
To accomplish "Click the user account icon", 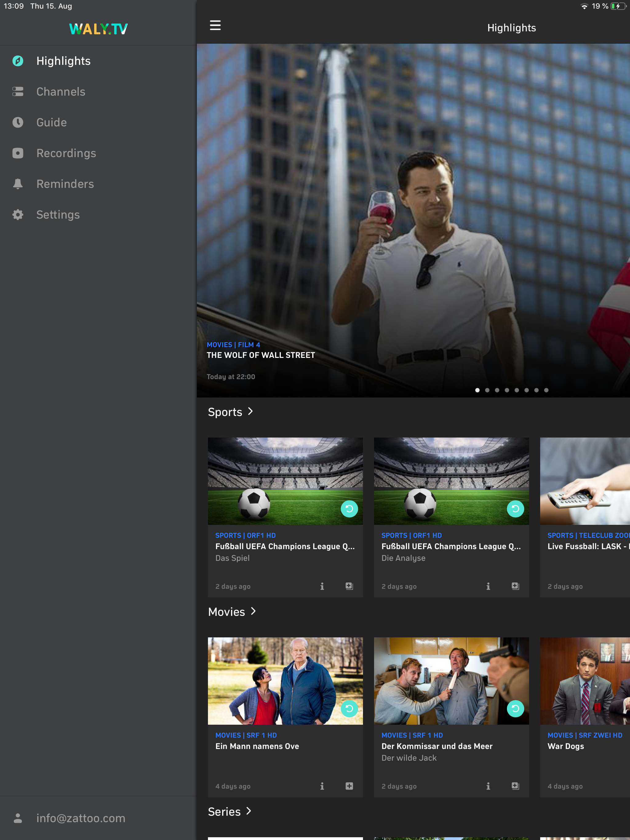I will point(18,818).
